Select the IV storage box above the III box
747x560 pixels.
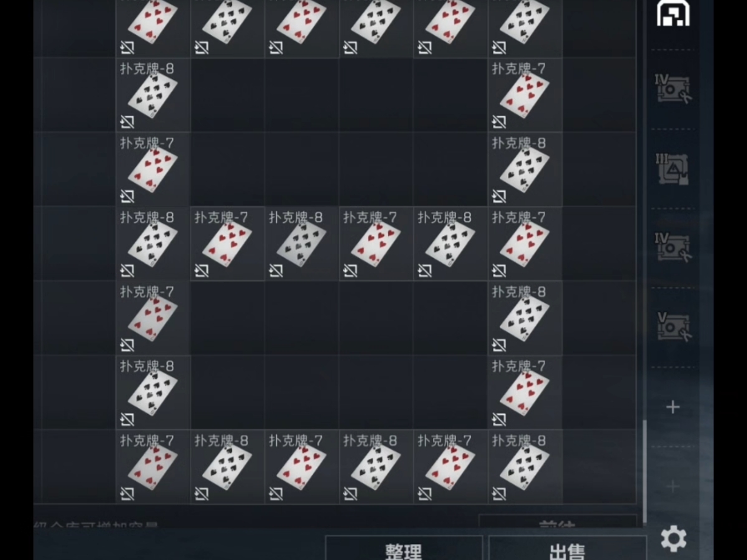tap(674, 89)
